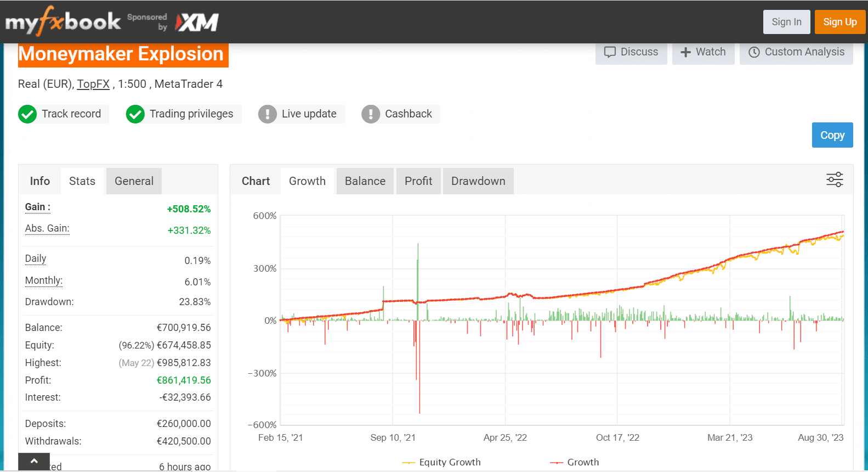Click the scroll-to-top arrow button
This screenshot has height=472, width=868.
(x=34, y=462)
